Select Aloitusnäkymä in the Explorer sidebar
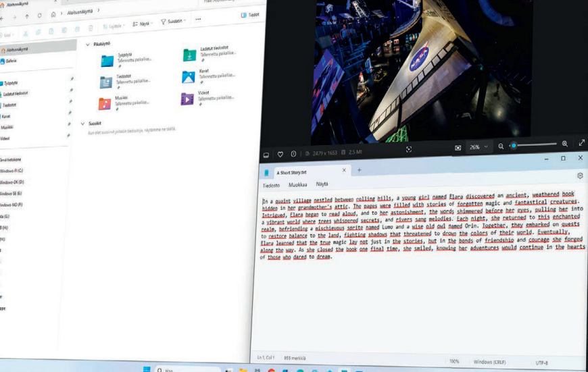The image size is (588, 372). pos(36,49)
